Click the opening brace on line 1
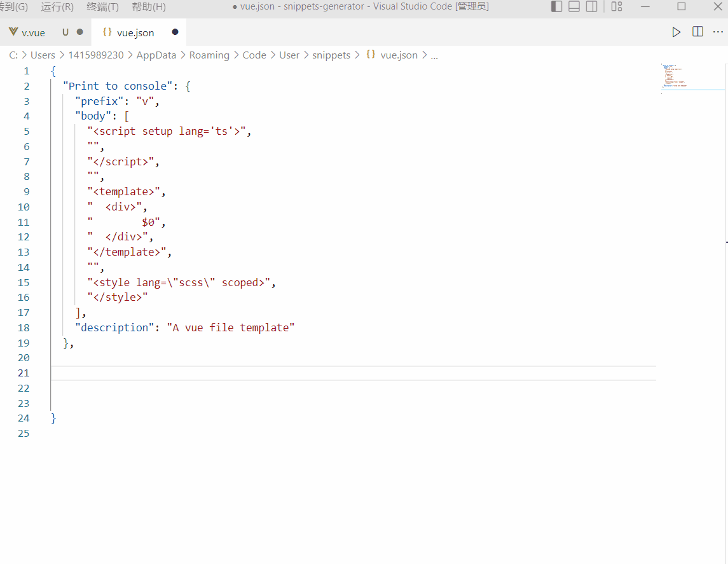The image size is (728, 564). tap(53, 71)
